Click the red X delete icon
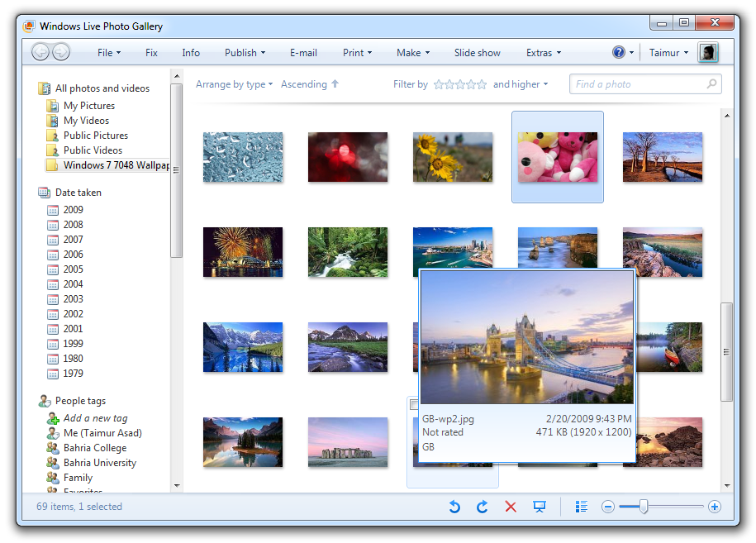The width and height of the screenshot is (756, 543). (511, 507)
